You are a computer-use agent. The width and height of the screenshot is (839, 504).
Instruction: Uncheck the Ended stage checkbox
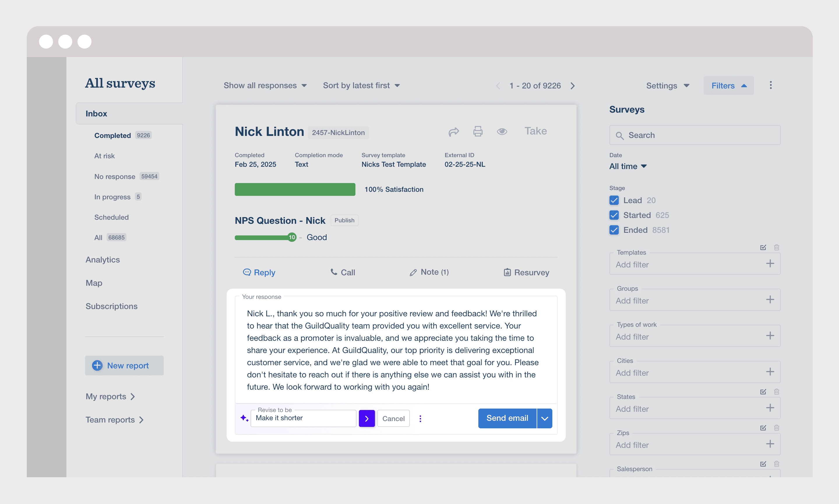[x=614, y=230]
